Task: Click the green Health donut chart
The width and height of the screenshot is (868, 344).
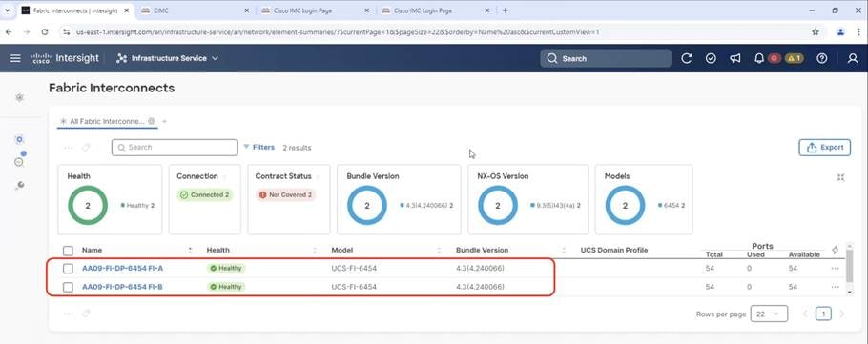Action: [88, 205]
